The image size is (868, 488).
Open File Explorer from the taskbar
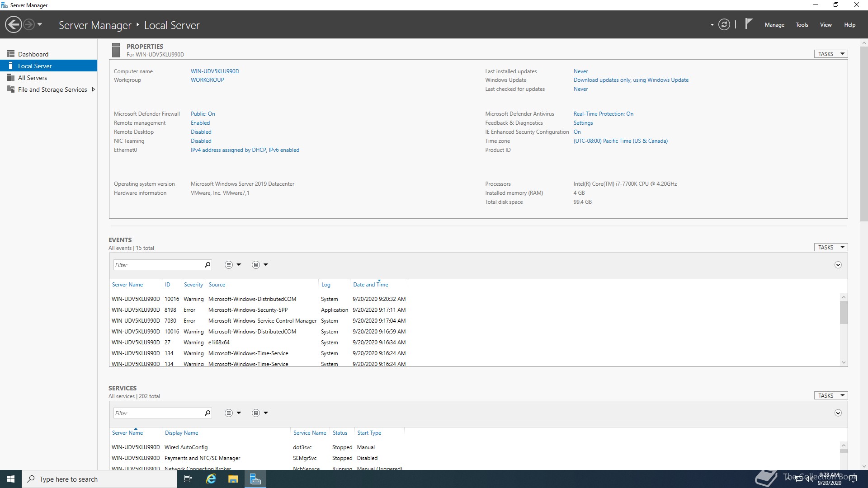pos(233,479)
